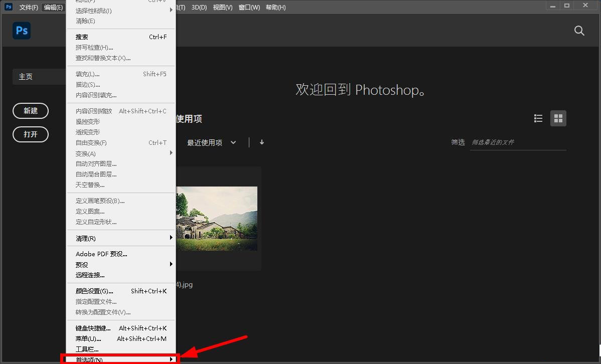Choose 定义自定形状 menu entry
601x364 pixels.
click(x=121, y=222)
